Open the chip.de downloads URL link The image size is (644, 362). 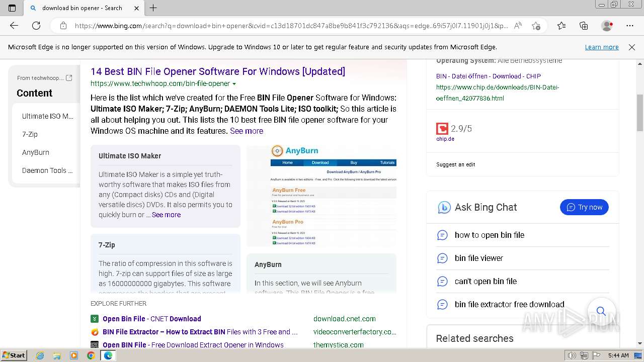pos(498,93)
